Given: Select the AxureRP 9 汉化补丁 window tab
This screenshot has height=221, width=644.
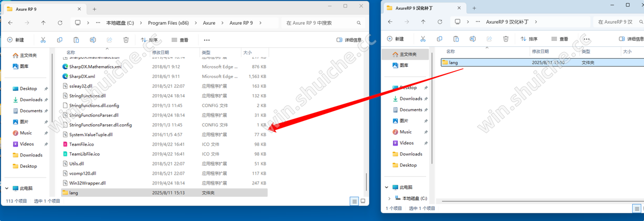Looking at the screenshot, I should tap(424, 8).
